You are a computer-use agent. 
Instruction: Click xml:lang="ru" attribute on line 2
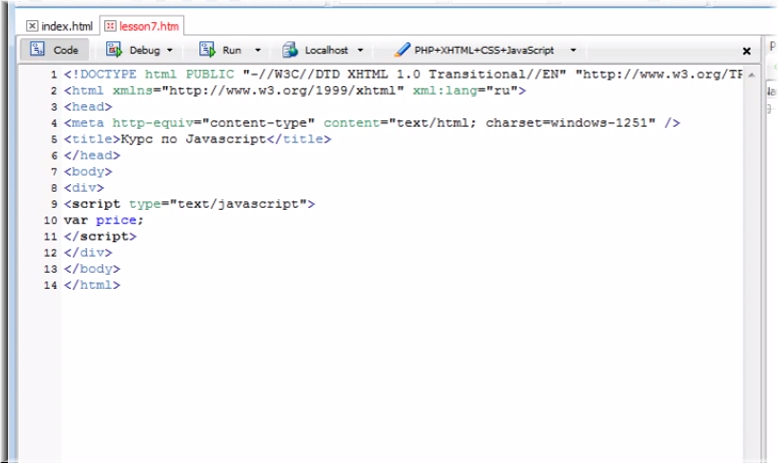(465, 91)
